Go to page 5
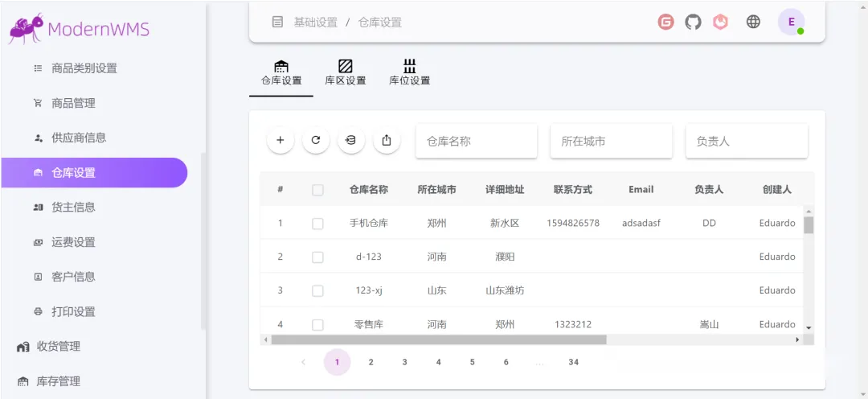The height and width of the screenshot is (399, 868). pyautogui.click(x=473, y=363)
